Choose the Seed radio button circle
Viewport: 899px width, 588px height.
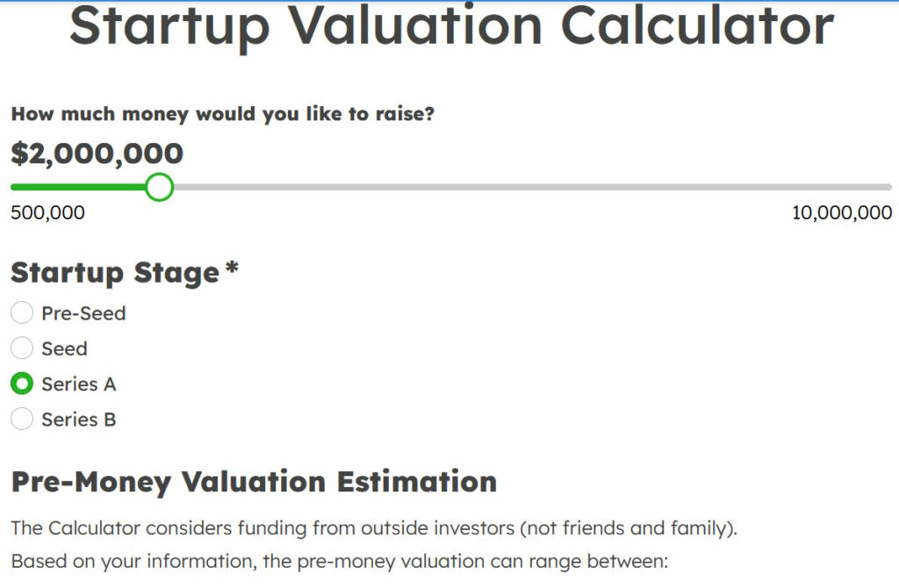pyautogui.click(x=22, y=348)
